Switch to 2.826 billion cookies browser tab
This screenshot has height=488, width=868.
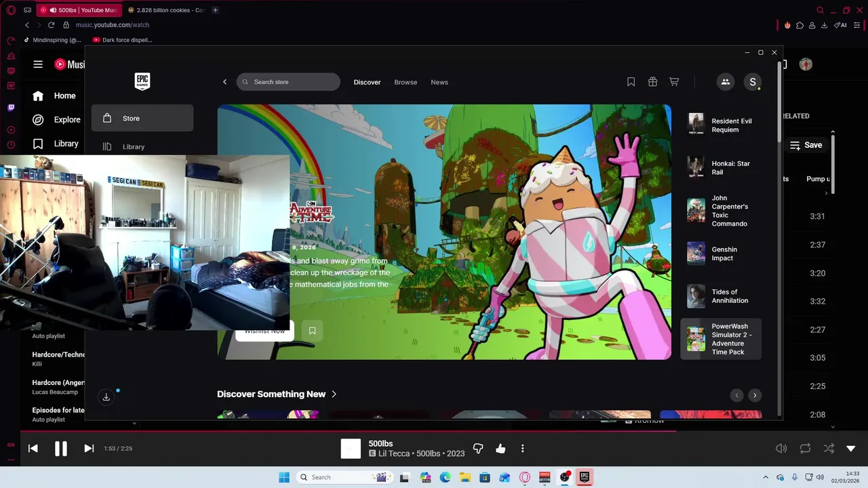(167, 10)
